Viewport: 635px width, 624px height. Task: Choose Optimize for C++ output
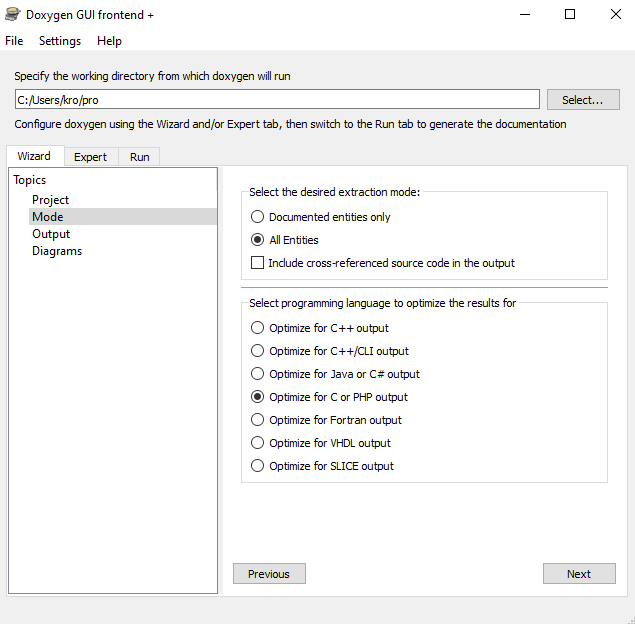(x=258, y=328)
